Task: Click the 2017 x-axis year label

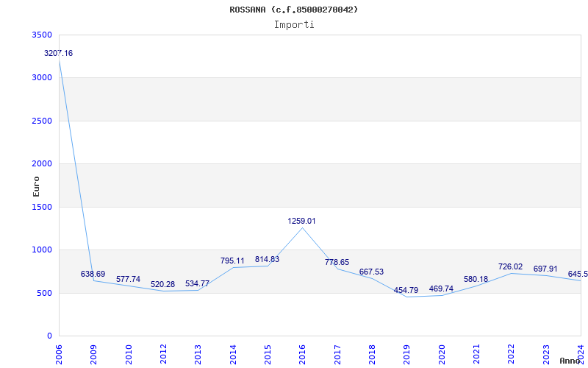Action: [337, 355]
